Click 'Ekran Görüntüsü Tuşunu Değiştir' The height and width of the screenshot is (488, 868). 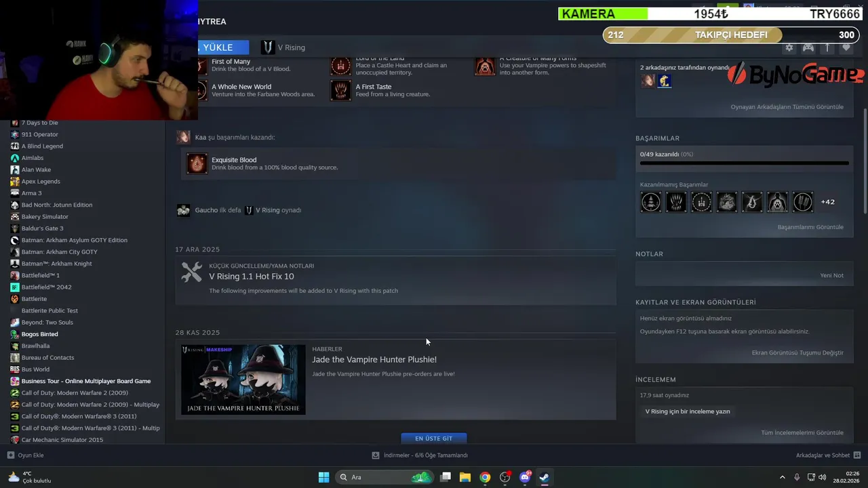(797, 353)
